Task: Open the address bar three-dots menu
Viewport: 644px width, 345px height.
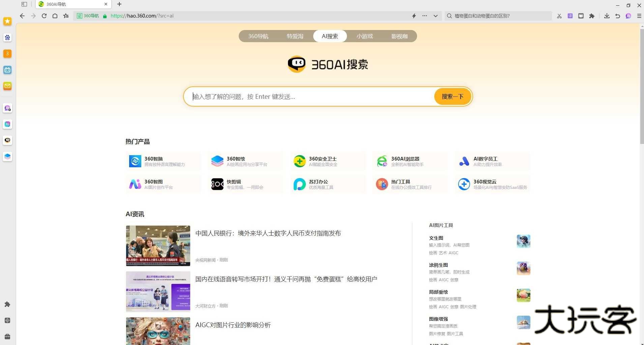Action: (x=425, y=16)
